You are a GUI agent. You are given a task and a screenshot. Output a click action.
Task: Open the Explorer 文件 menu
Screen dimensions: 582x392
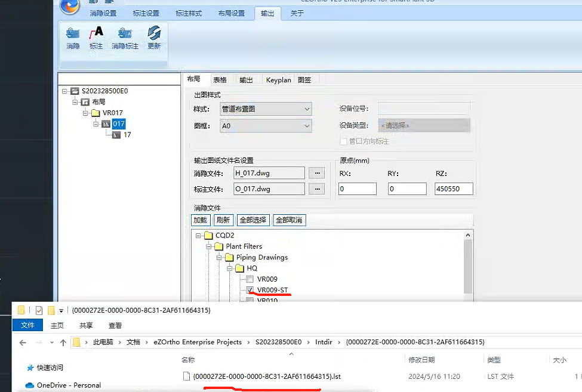[x=27, y=325]
